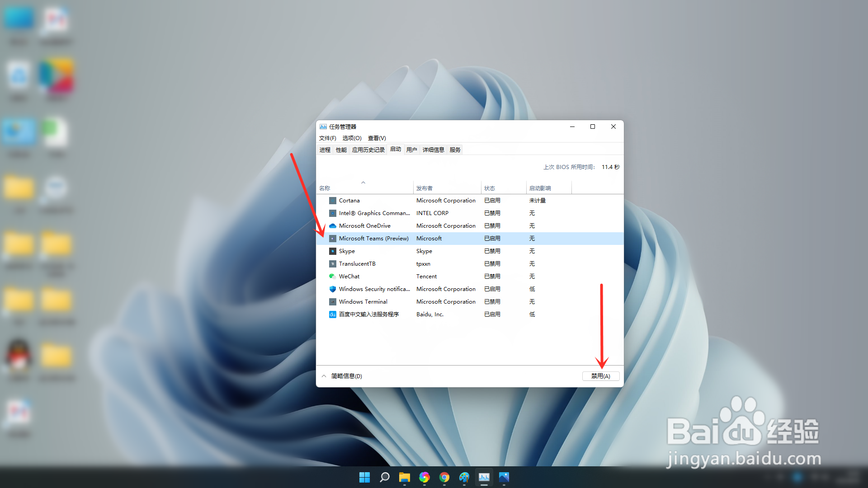This screenshot has width=868, height=488.
Task: Open taskbar Search magnifier
Action: pos(384,477)
